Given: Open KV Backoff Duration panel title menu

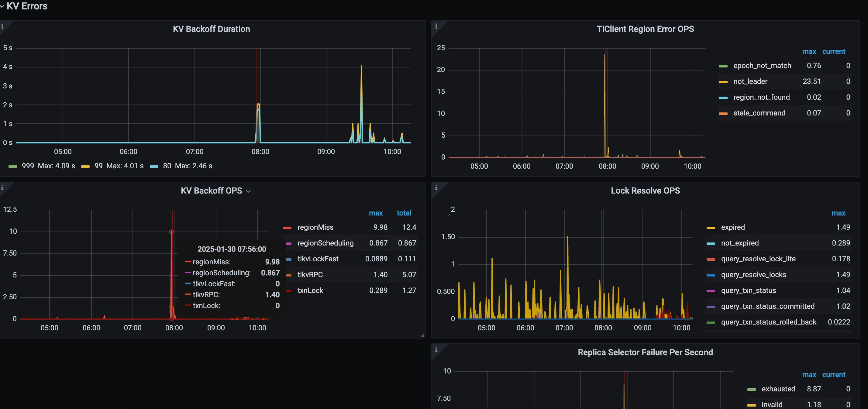Looking at the screenshot, I should coord(211,29).
